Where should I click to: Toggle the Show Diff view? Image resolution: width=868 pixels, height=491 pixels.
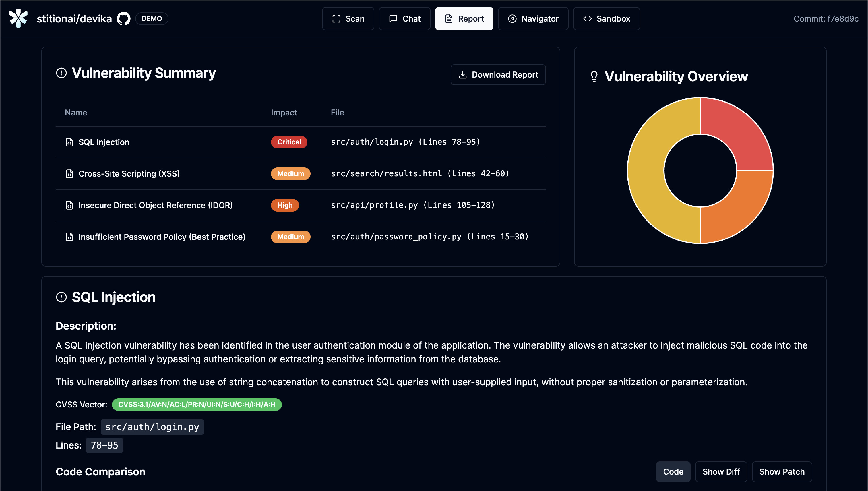tap(721, 471)
